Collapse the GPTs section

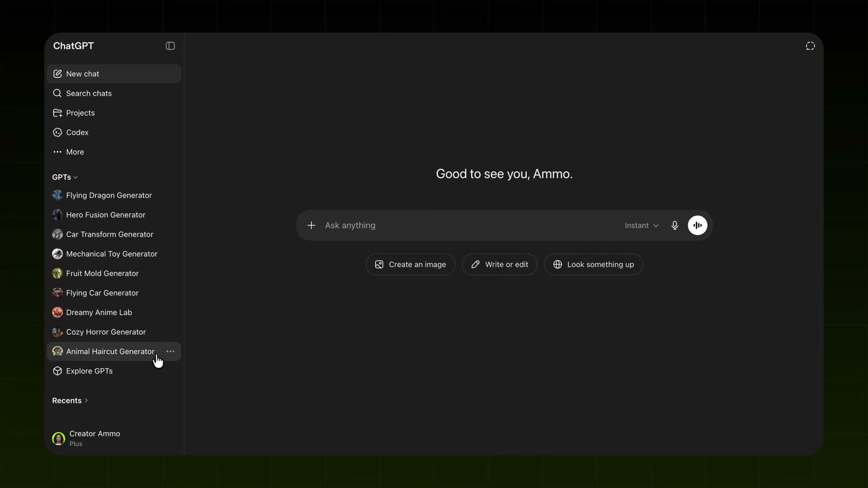pyautogui.click(x=65, y=177)
